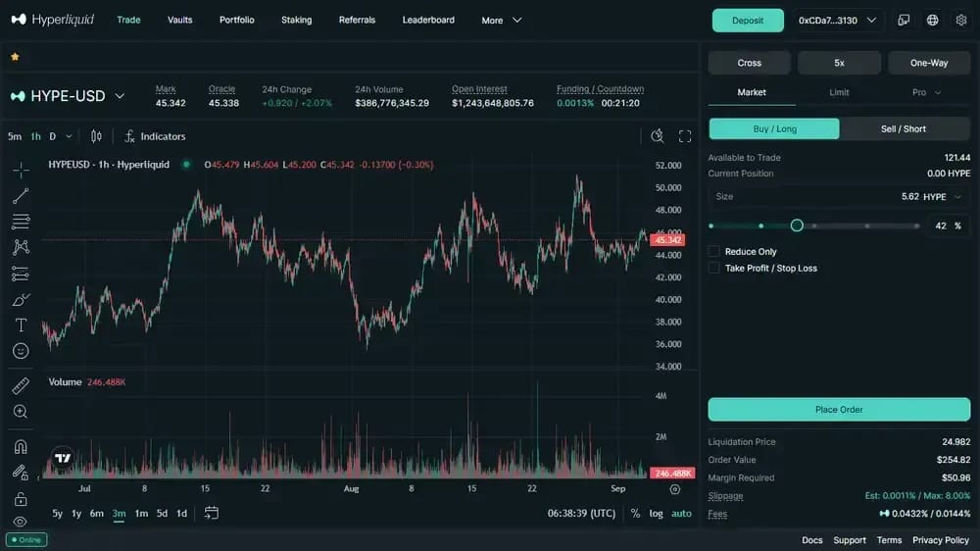The width and height of the screenshot is (980, 551).
Task: Toggle log scale on chart
Action: point(656,513)
